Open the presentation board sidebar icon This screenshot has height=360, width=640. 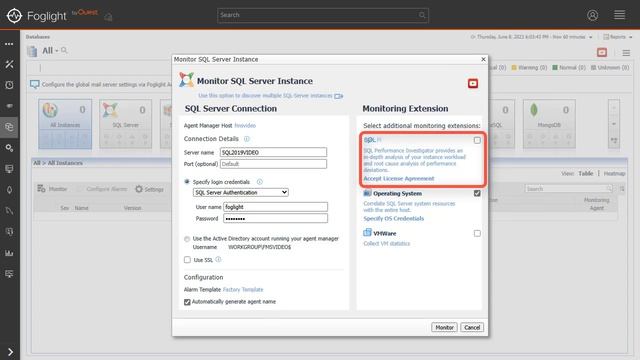9,273
